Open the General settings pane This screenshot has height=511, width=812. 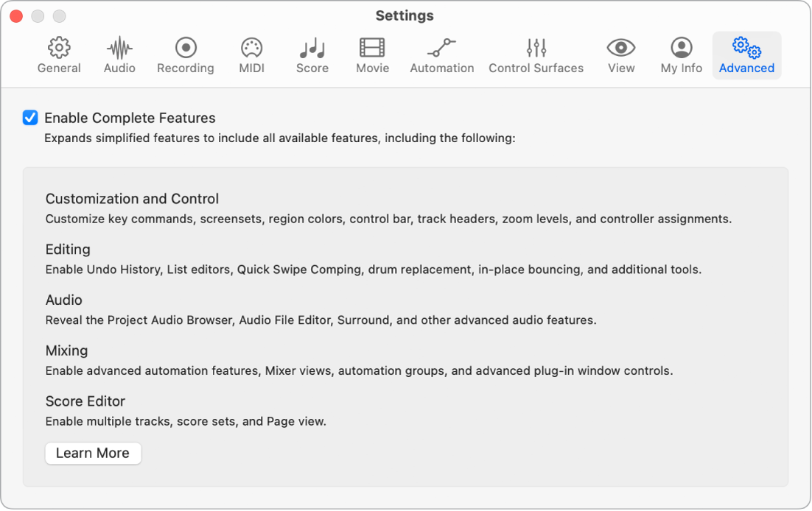point(59,55)
